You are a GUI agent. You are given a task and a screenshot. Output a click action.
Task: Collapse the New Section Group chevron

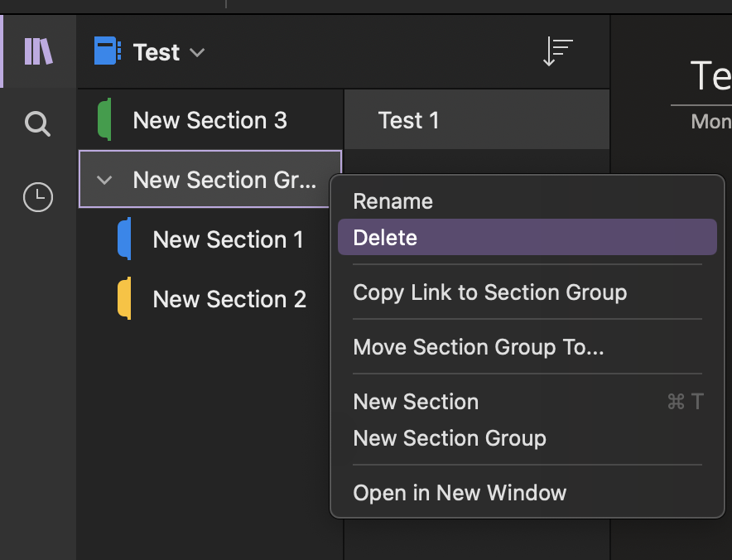[x=104, y=180]
